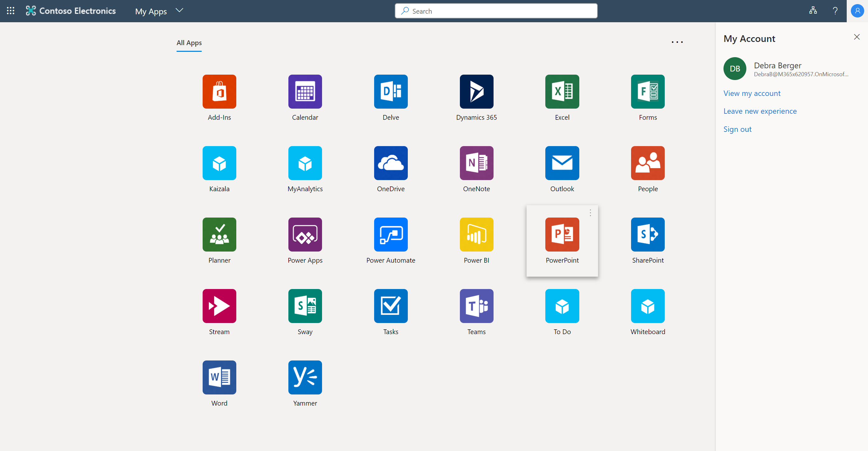Screen dimensions: 868x451
Task: Click the Debra Berger name text
Action: coord(777,65)
